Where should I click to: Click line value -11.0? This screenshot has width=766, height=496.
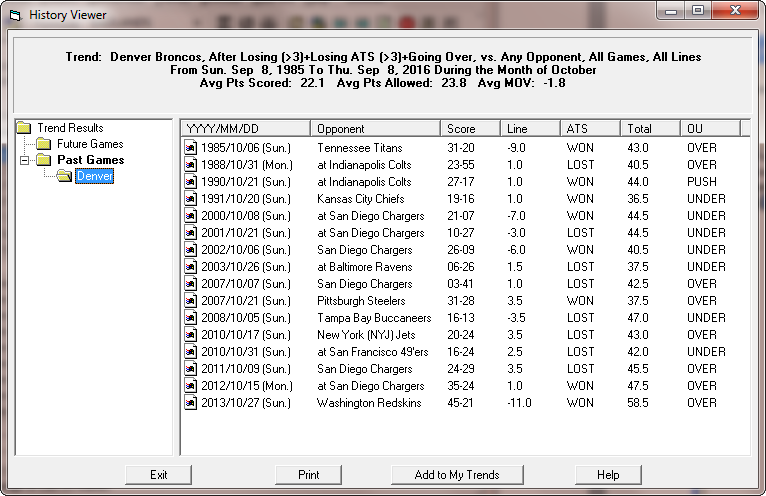[x=519, y=403]
